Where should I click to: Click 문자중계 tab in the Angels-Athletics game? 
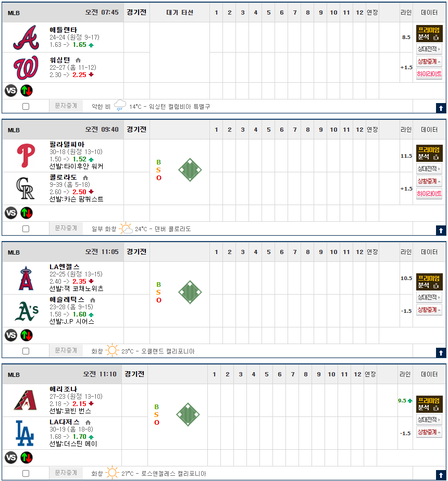(66, 351)
